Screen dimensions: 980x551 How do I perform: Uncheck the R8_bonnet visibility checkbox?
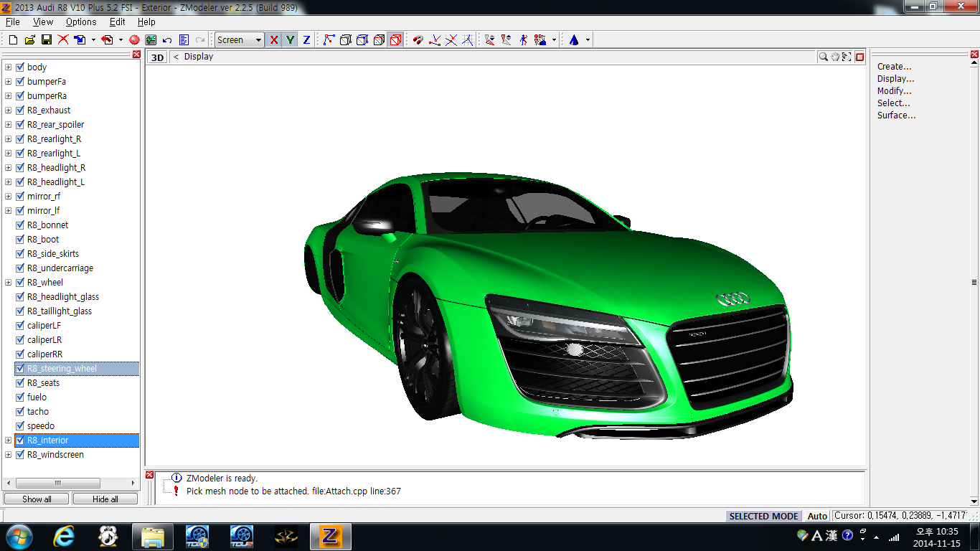click(20, 225)
